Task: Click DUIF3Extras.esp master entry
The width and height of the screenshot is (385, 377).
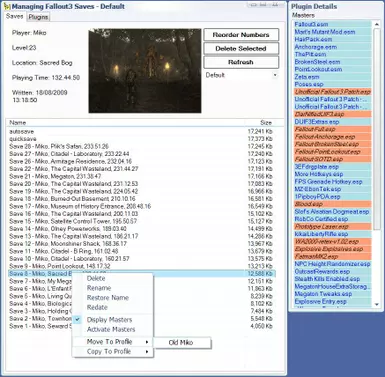Action: 332,122
